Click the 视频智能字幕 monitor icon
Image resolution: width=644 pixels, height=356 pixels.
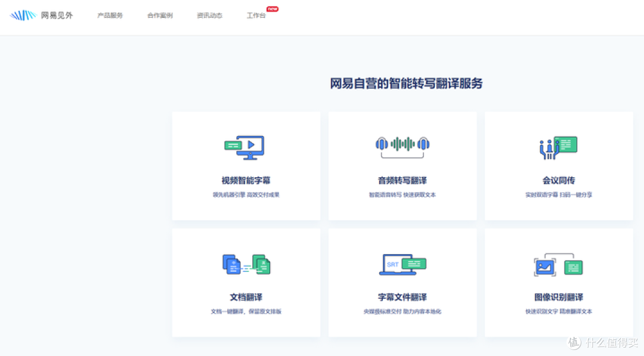(x=244, y=147)
